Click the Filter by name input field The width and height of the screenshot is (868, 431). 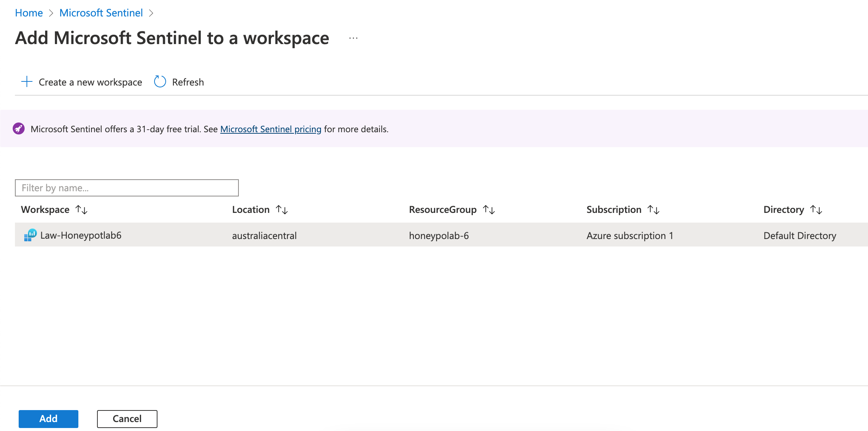point(126,187)
